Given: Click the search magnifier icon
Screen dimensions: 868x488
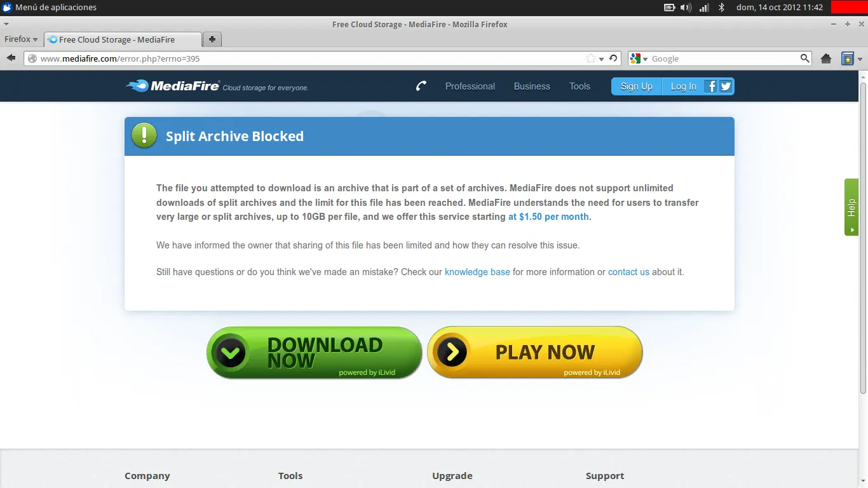Looking at the screenshot, I should click(x=805, y=58).
